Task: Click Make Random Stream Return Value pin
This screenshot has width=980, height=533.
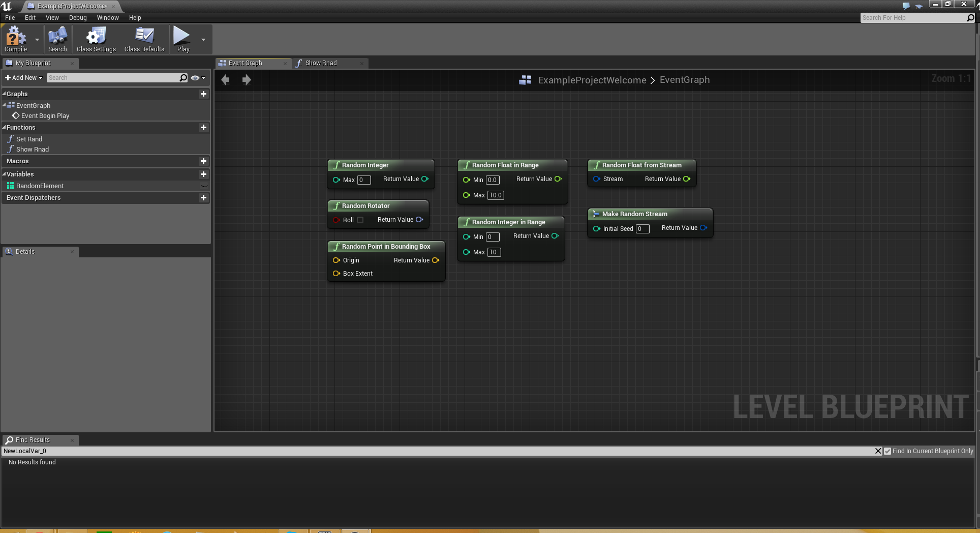Action: click(x=703, y=228)
